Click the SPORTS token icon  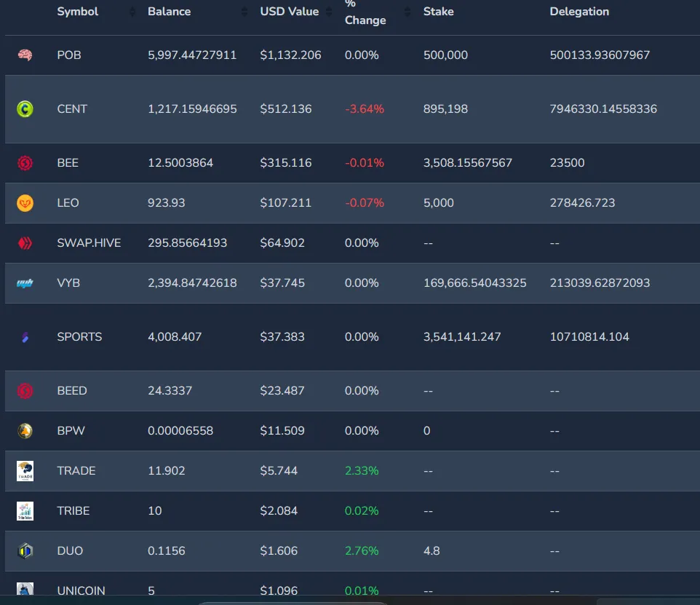[25, 337]
